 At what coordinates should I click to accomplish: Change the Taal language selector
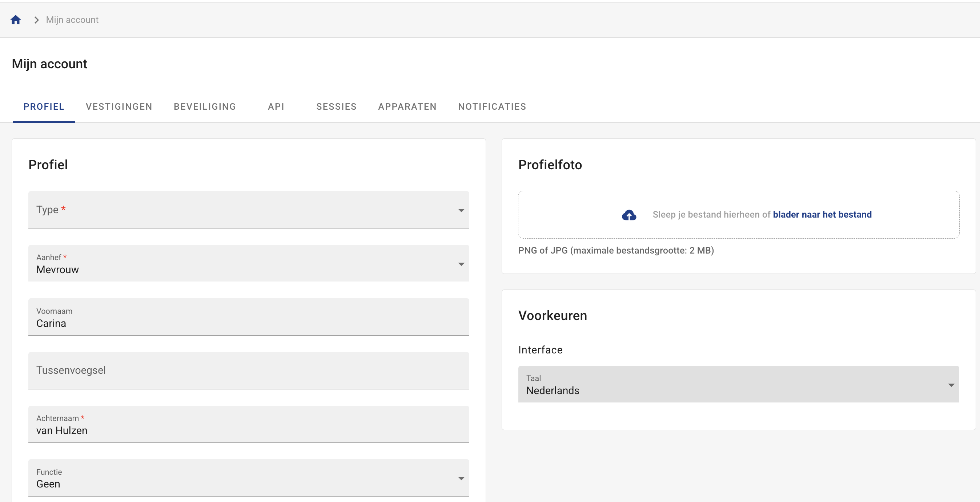pyautogui.click(x=738, y=384)
